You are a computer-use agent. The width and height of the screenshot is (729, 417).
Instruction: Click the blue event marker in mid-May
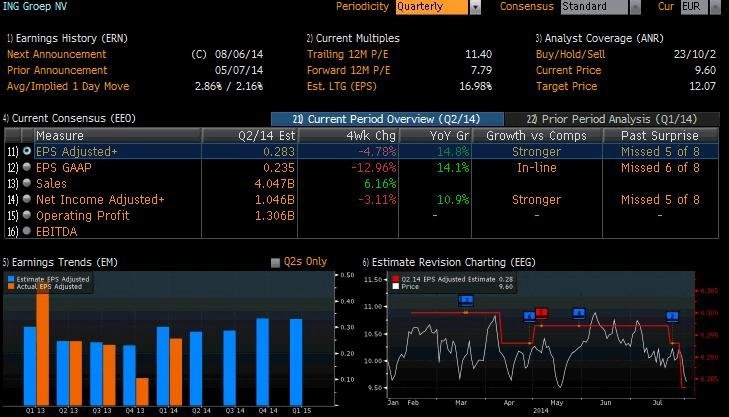[x=578, y=313]
